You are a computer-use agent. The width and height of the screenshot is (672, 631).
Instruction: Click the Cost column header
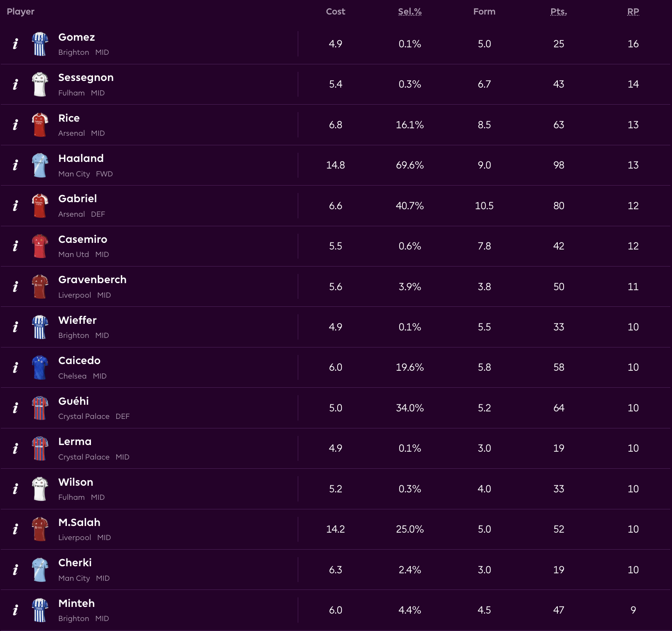click(x=336, y=12)
